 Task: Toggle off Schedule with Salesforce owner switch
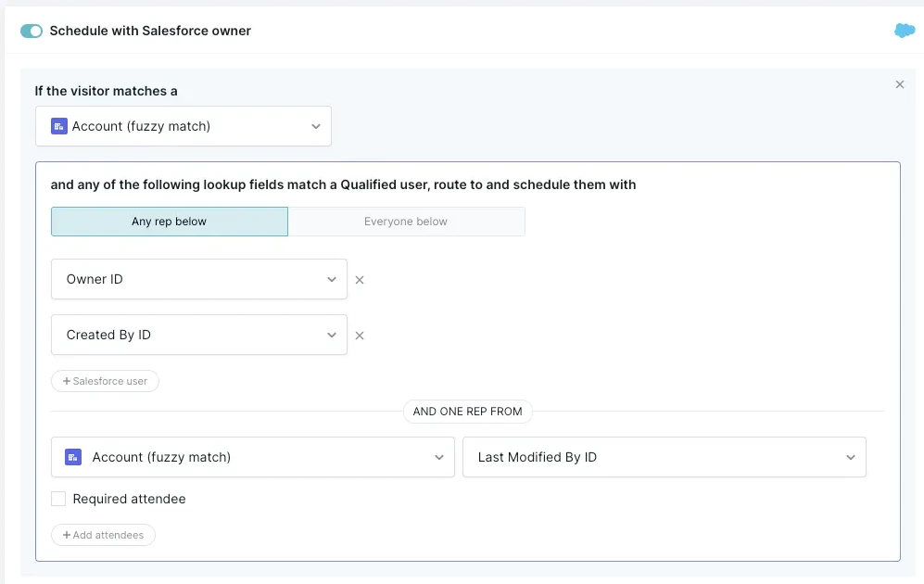[x=32, y=31]
